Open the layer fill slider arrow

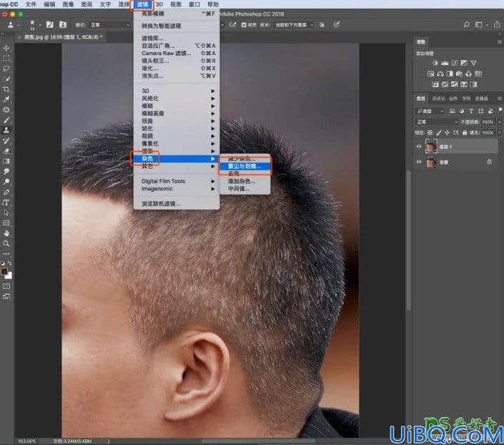point(499,132)
